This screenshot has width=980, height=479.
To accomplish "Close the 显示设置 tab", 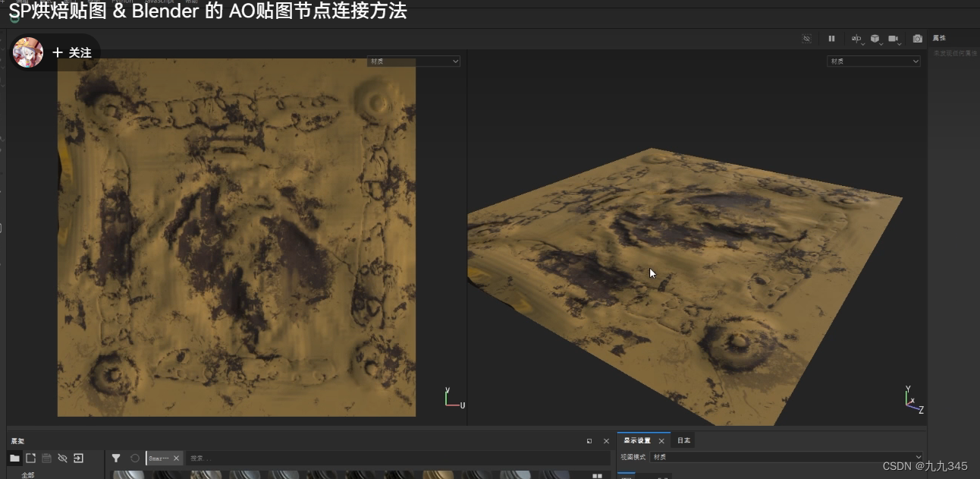I will tap(661, 441).
